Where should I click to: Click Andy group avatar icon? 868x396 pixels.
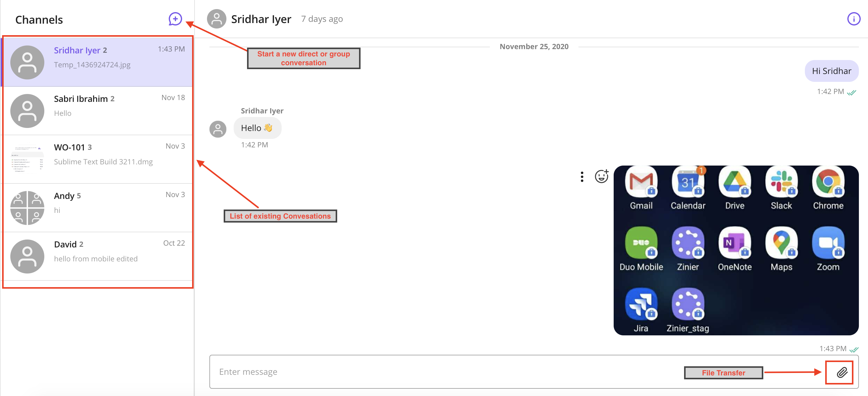point(27,208)
